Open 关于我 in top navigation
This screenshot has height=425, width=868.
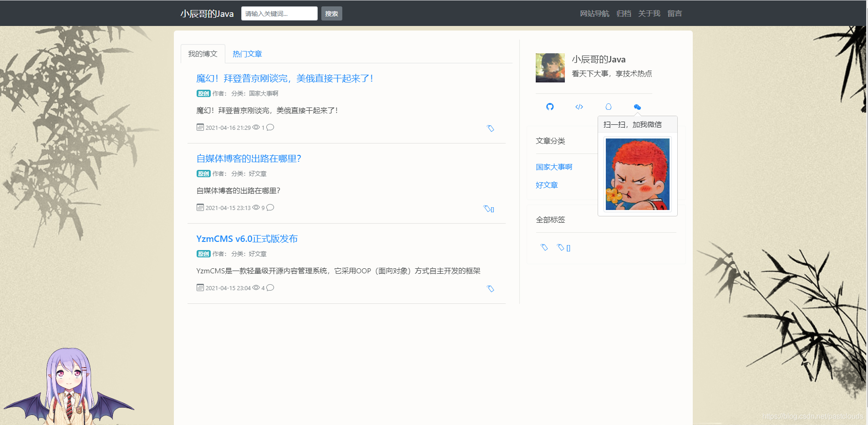coord(649,14)
